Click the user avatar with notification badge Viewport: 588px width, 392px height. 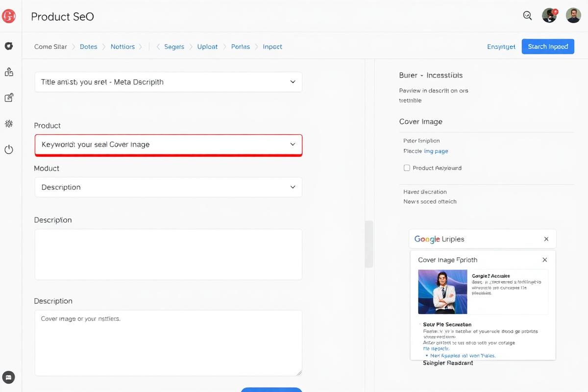pos(549,15)
